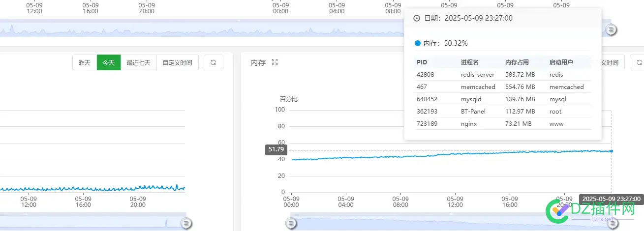Click the 100 tick on 内存 y-axis

click(280, 110)
